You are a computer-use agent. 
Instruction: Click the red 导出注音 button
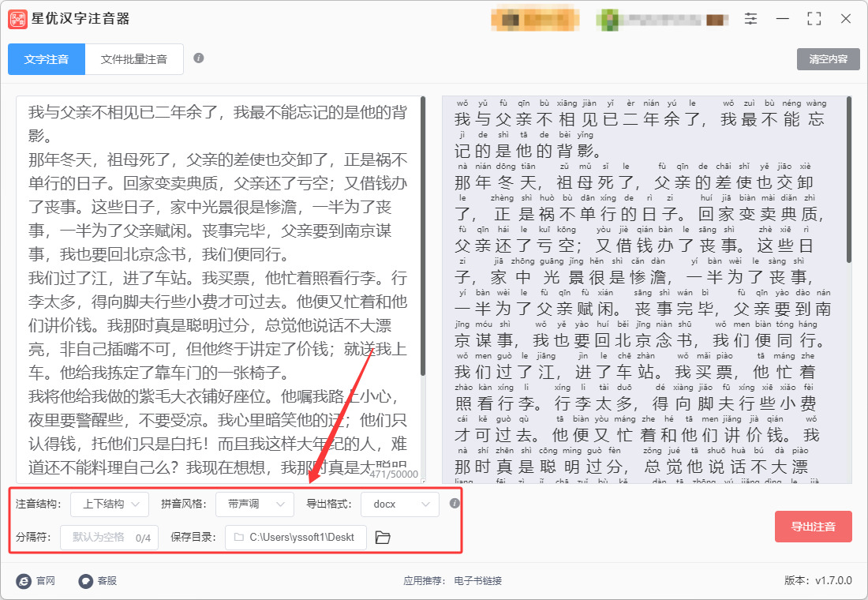(814, 527)
